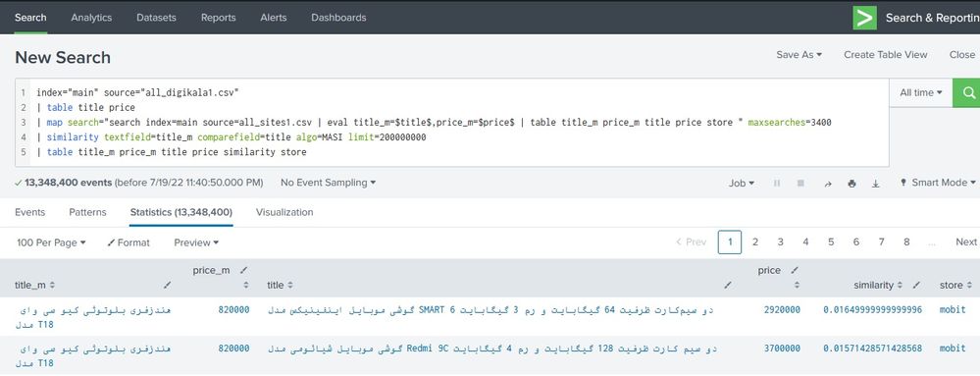Open the Alerts nav item

(x=273, y=18)
